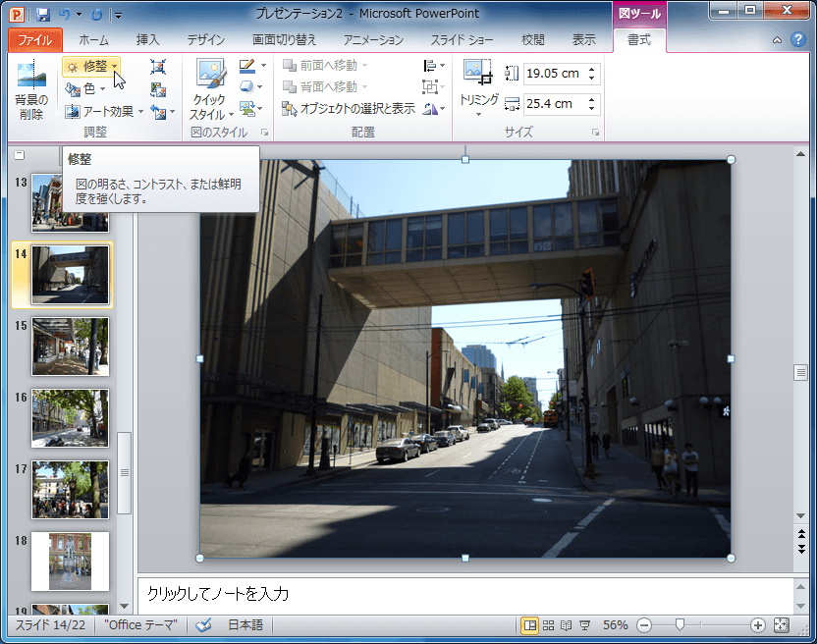Switch to the ホーム tab
Image resolution: width=817 pixels, height=644 pixels.
(94, 40)
